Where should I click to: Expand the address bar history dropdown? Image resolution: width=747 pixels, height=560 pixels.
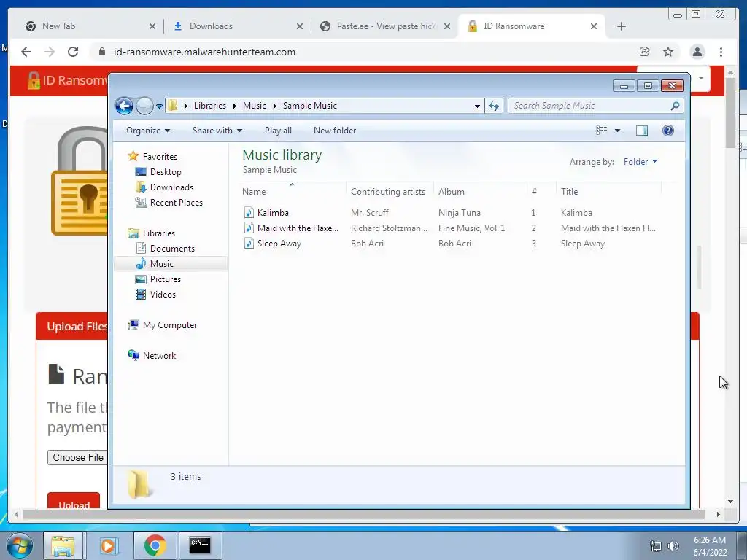(x=477, y=106)
